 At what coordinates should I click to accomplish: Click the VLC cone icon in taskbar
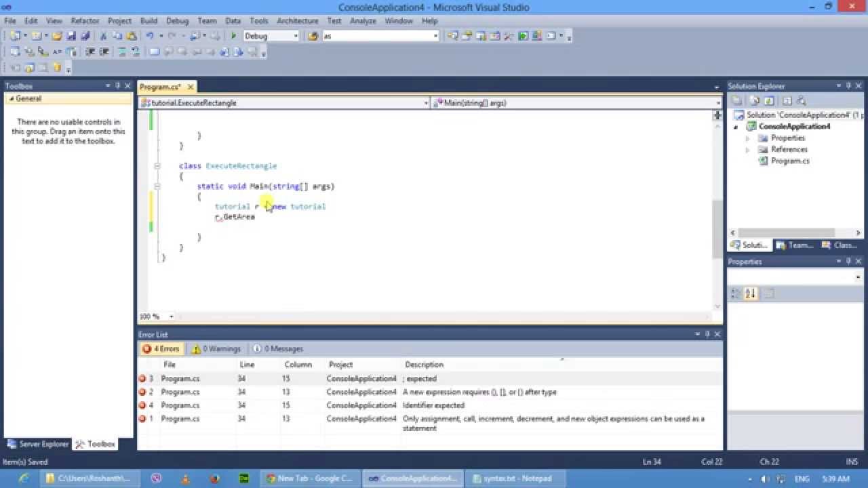click(x=186, y=478)
